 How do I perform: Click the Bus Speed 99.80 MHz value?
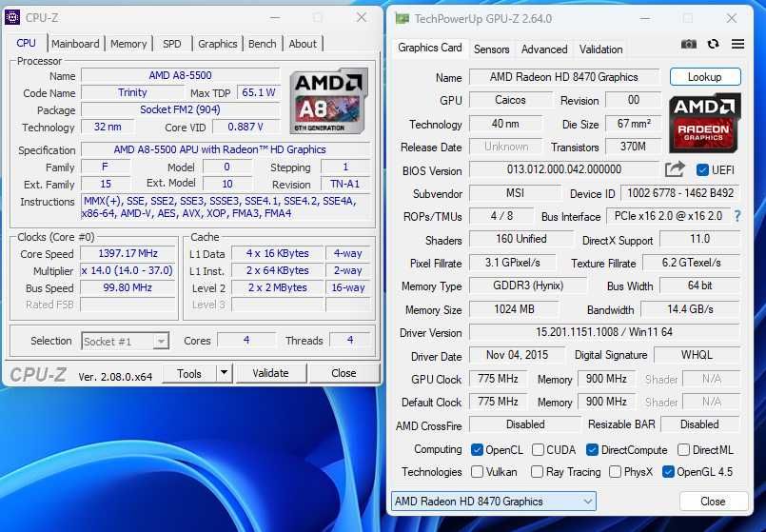click(128, 287)
